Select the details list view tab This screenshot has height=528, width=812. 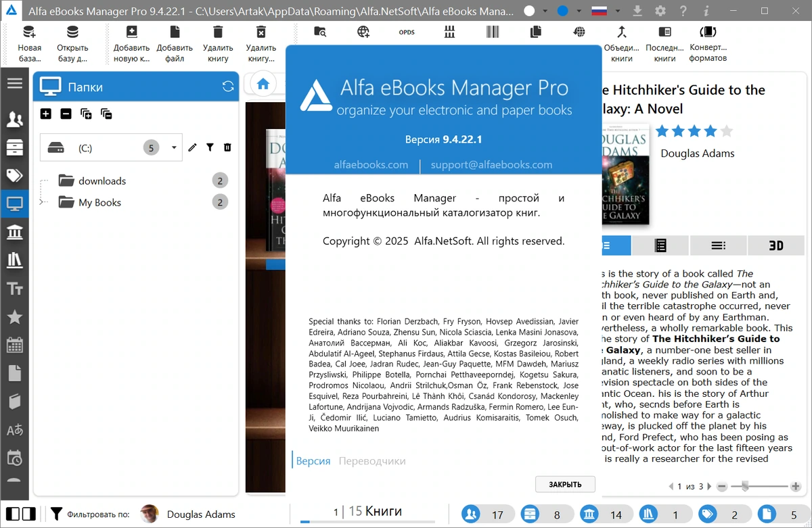point(718,245)
